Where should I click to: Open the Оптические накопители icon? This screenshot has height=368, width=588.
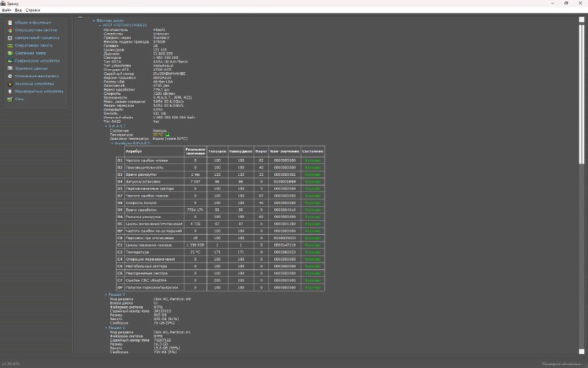coord(10,77)
